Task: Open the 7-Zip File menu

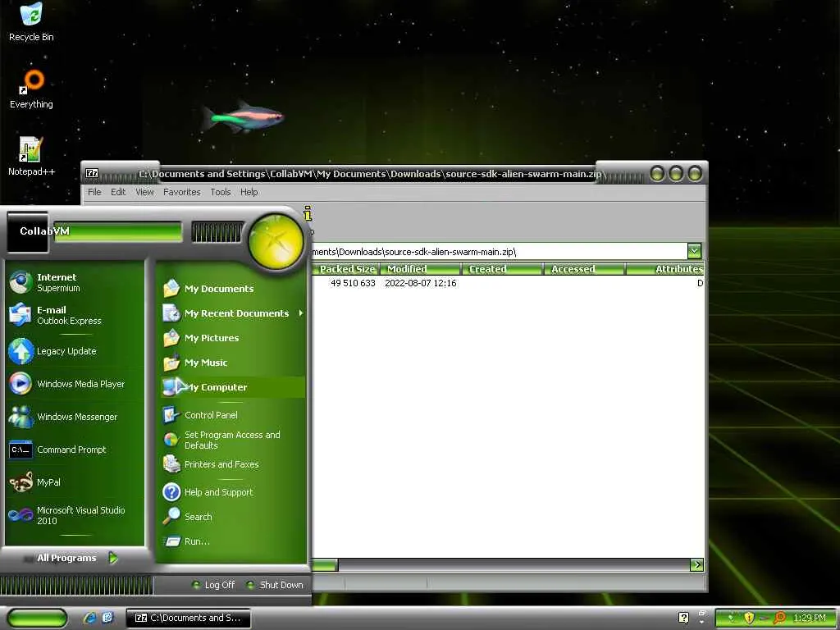Action: 94,192
